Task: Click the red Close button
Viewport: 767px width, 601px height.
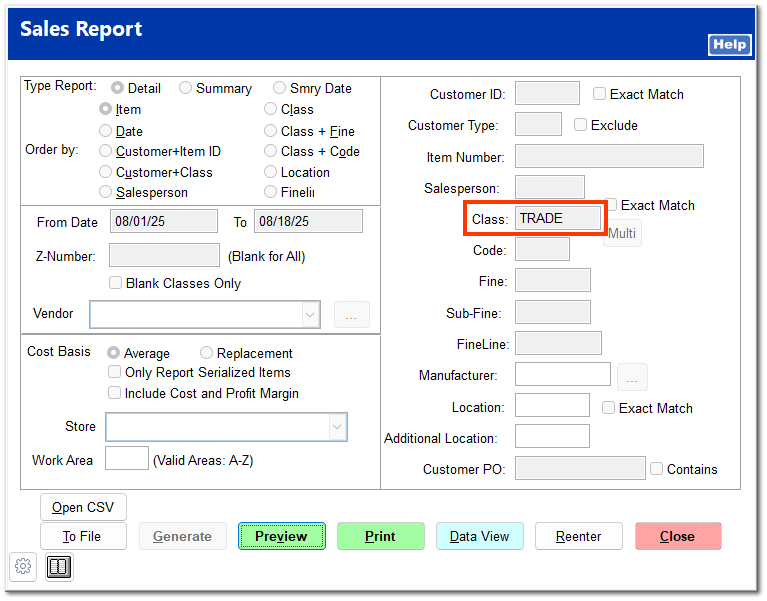Action: pos(678,536)
